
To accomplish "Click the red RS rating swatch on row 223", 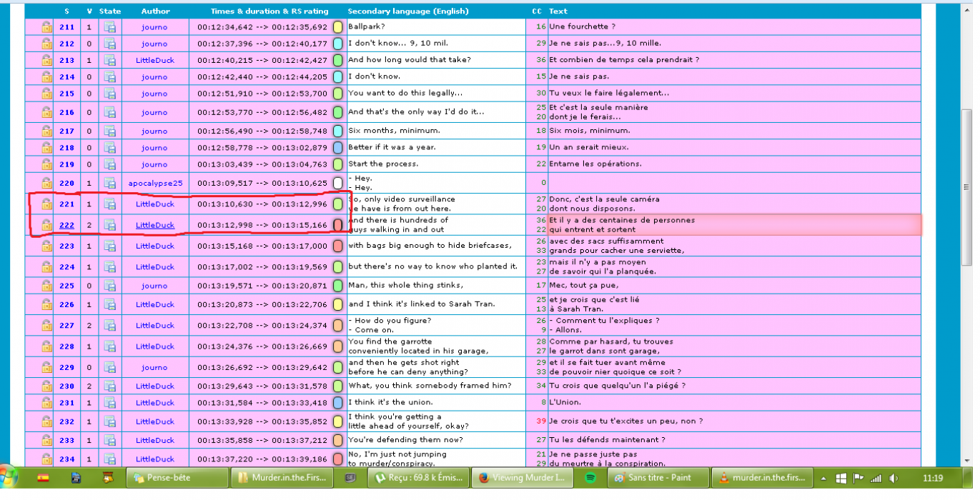I will tap(338, 246).
